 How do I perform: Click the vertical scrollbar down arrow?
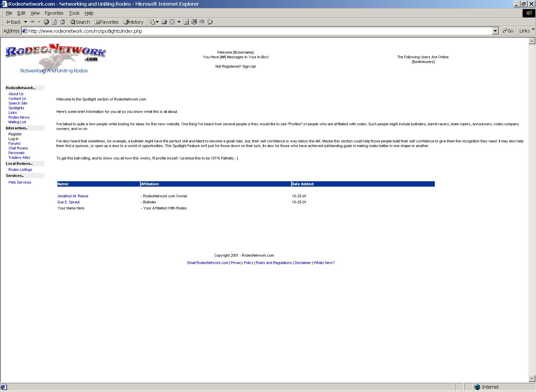tap(532, 379)
